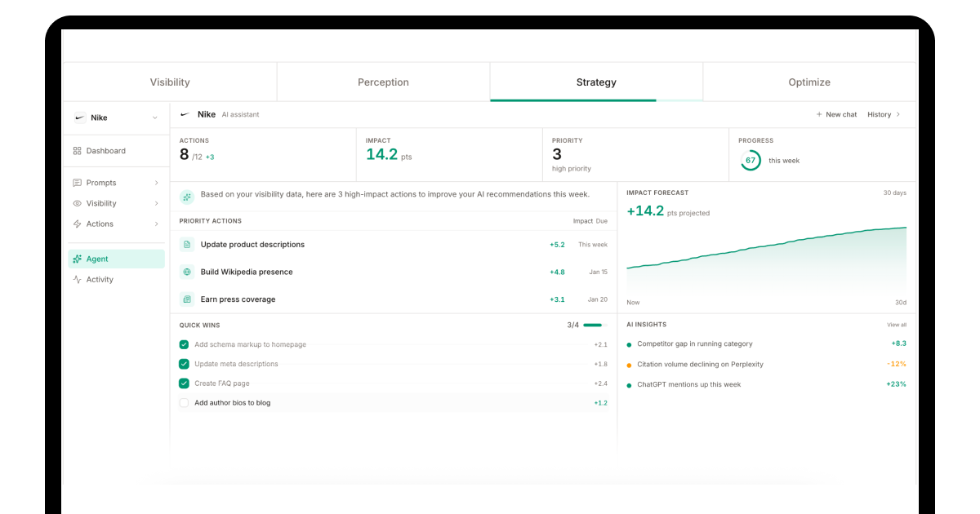Screen dimensions: 980x514
Task: Click the Actions 8/12 stat card
Action: (x=263, y=155)
